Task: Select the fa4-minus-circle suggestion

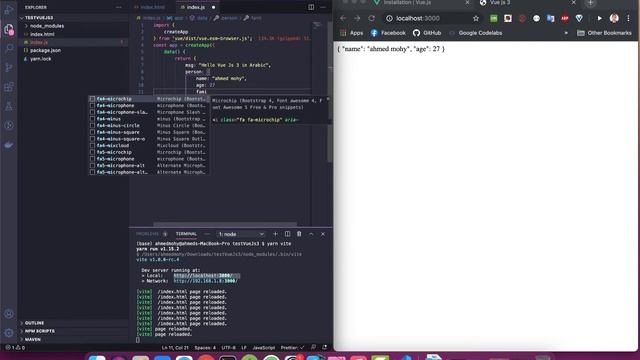Action: click(149, 125)
